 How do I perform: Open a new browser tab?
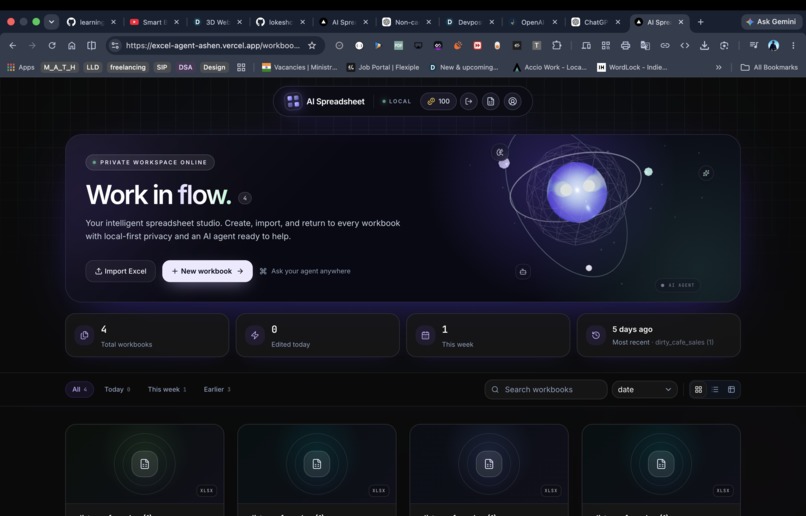[x=701, y=22]
